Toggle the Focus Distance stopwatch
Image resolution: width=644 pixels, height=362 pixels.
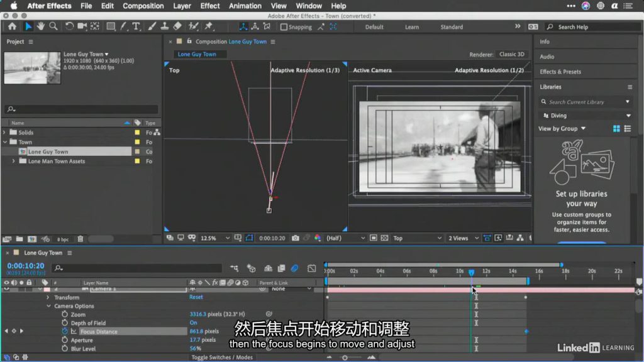coord(65,331)
